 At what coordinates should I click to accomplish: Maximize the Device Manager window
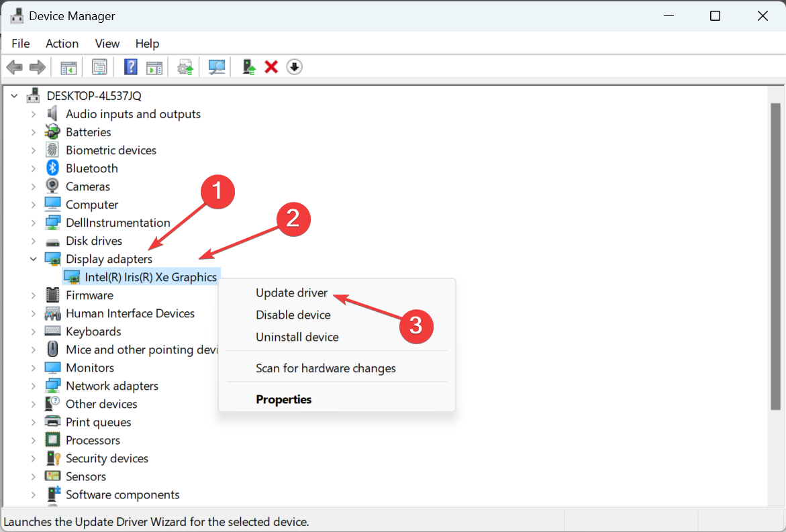716,15
